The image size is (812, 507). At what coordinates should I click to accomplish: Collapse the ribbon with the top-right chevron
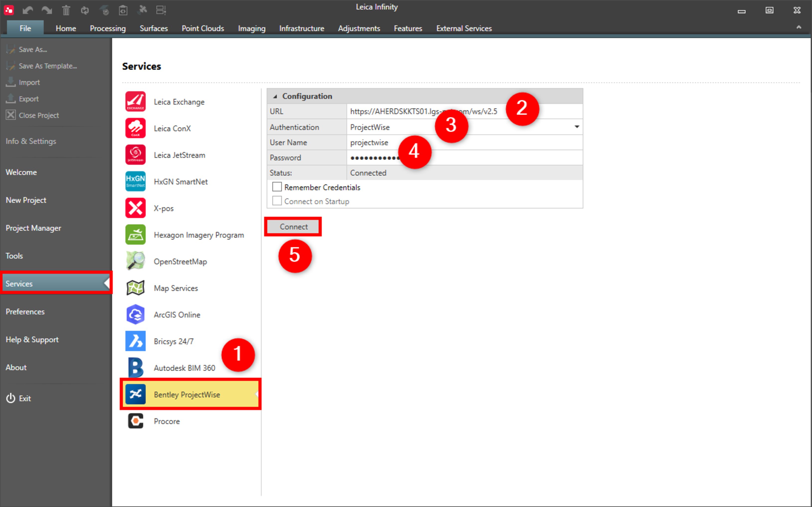(x=799, y=27)
